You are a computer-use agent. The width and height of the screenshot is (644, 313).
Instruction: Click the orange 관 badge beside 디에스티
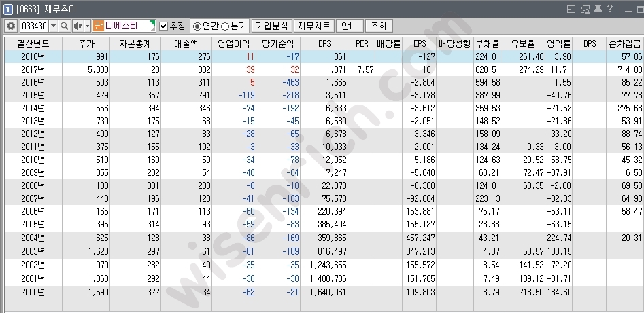tap(98, 26)
